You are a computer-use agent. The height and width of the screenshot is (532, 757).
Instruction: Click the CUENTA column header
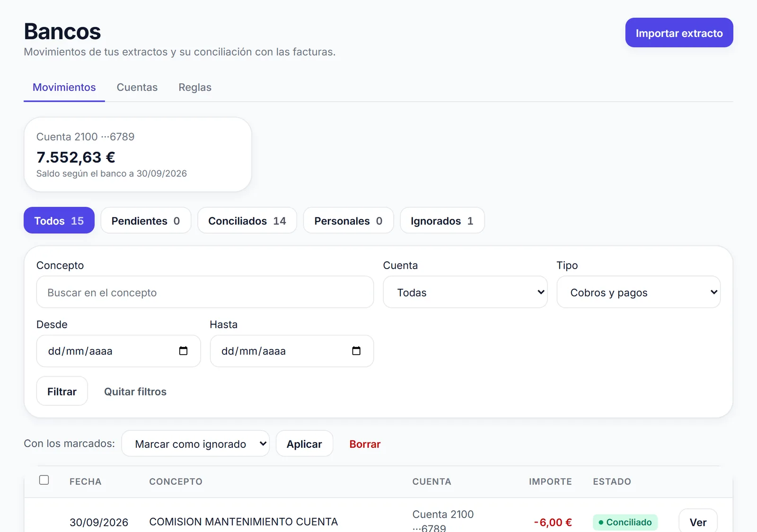coord(431,481)
